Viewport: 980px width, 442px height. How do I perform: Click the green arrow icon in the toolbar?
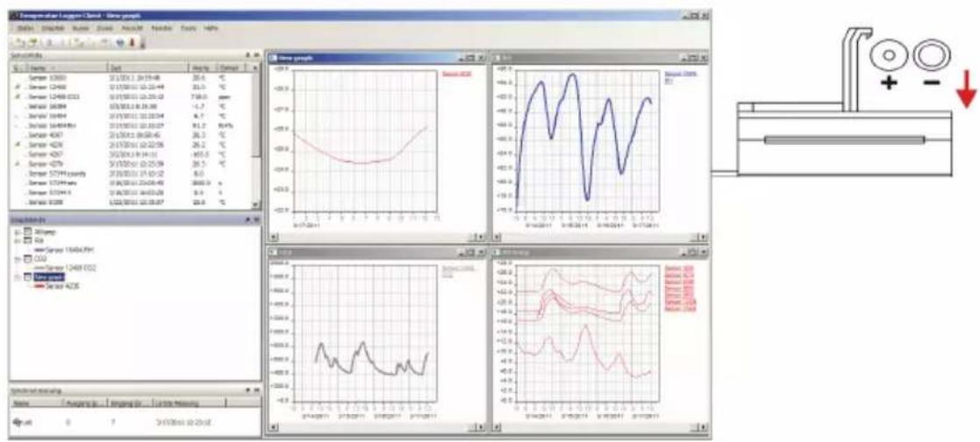(x=32, y=42)
